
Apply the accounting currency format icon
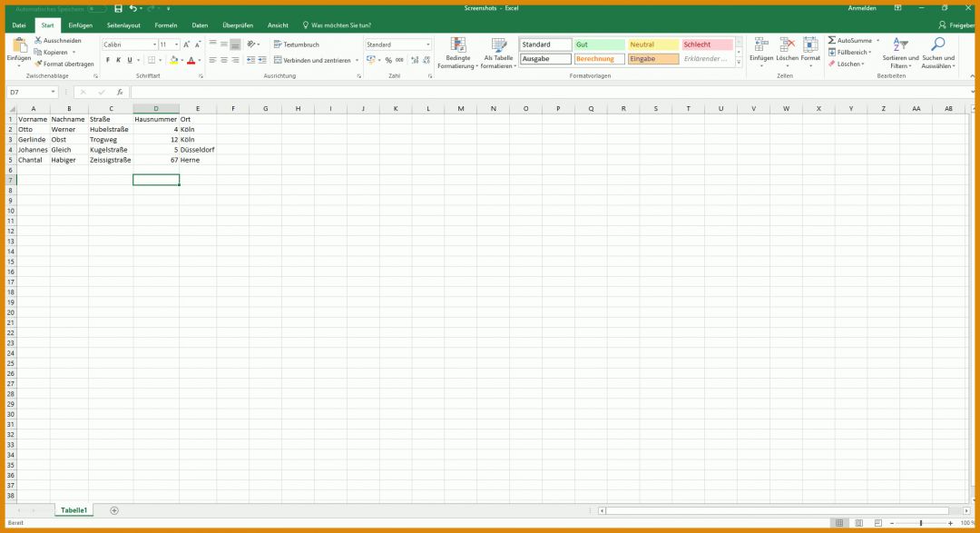coord(370,60)
